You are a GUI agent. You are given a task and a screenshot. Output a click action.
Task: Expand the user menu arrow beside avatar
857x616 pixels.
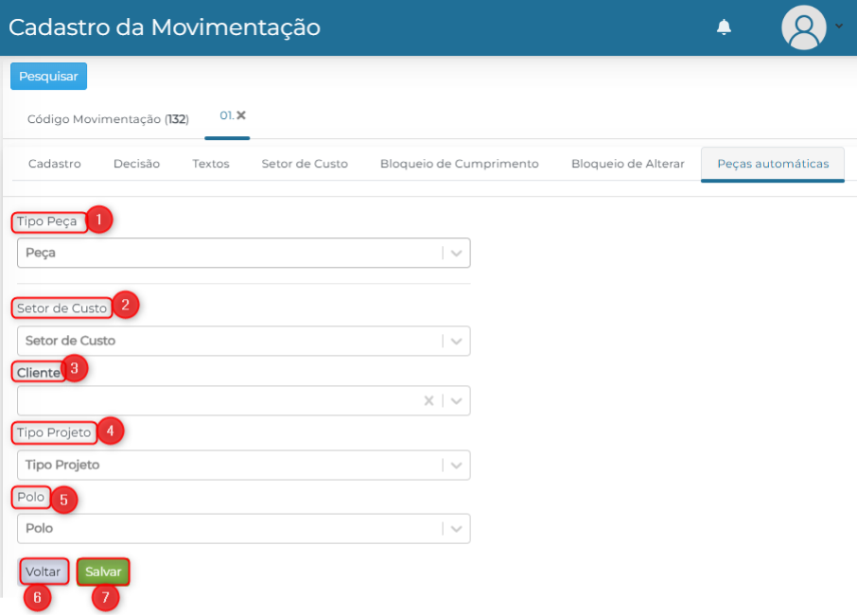(839, 26)
